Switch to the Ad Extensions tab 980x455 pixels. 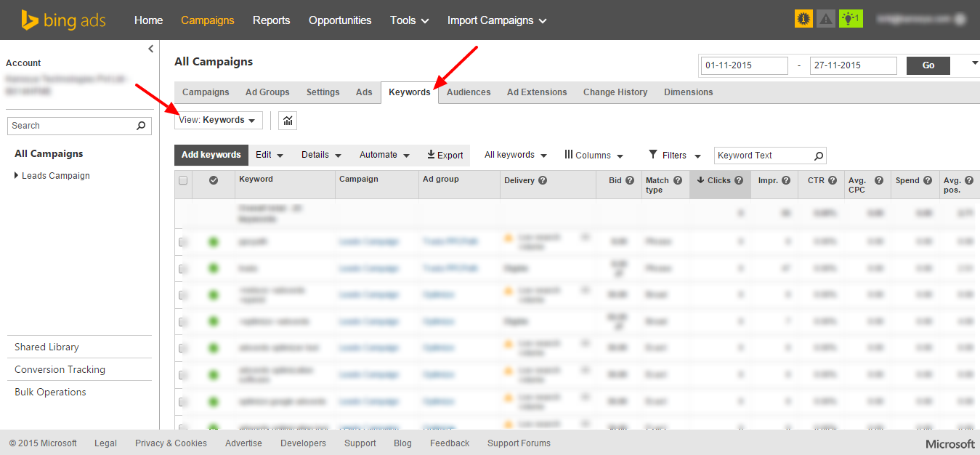(x=537, y=92)
